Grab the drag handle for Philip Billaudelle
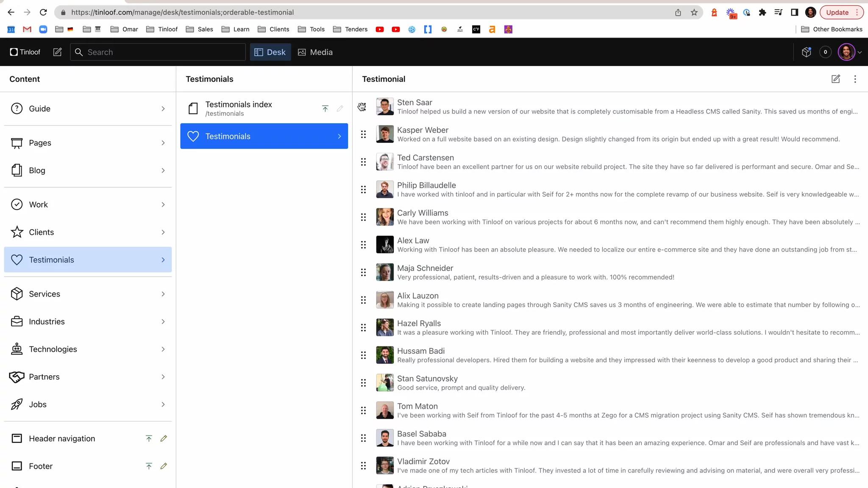 (x=363, y=190)
